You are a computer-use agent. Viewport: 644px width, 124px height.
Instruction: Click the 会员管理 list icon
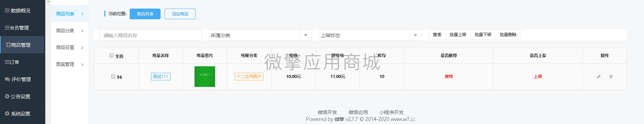pos(7,28)
